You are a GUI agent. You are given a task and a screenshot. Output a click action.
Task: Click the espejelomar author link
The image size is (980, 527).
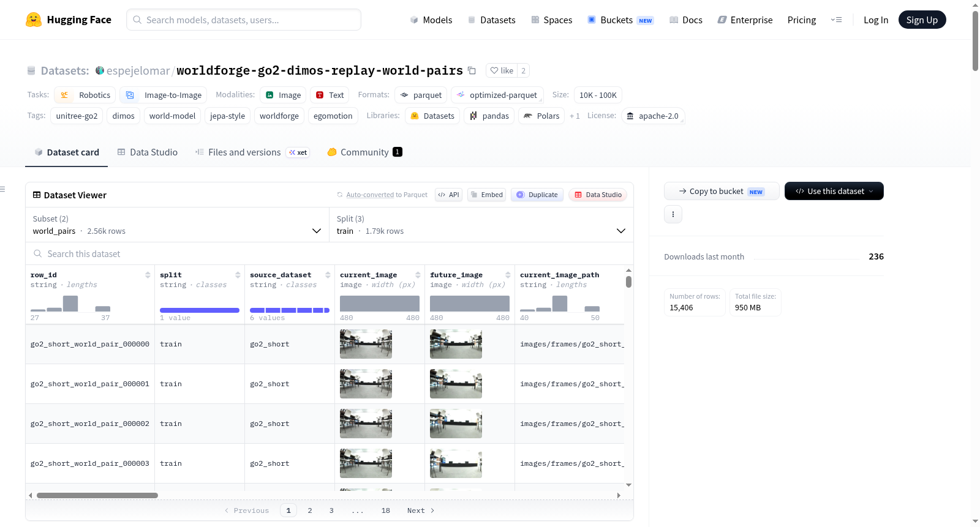138,70
